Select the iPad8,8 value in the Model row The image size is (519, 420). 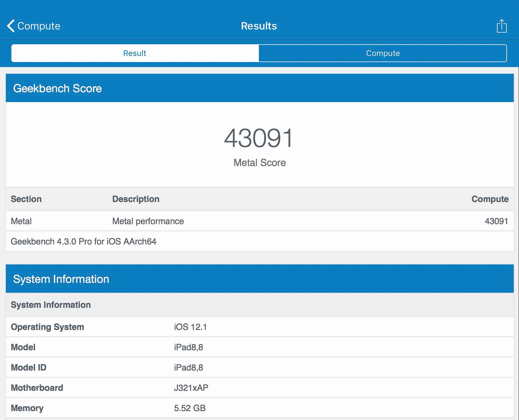coord(189,347)
